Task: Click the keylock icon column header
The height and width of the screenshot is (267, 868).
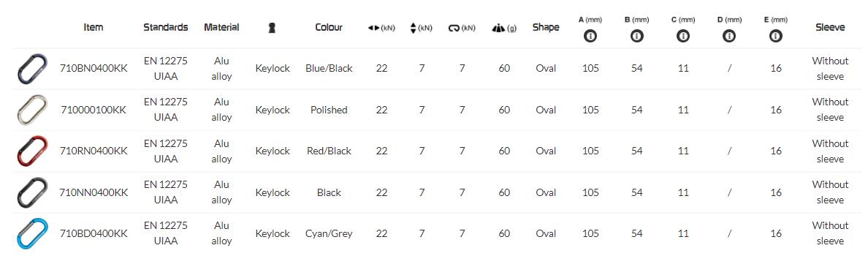Action: (x=272, y=28)
